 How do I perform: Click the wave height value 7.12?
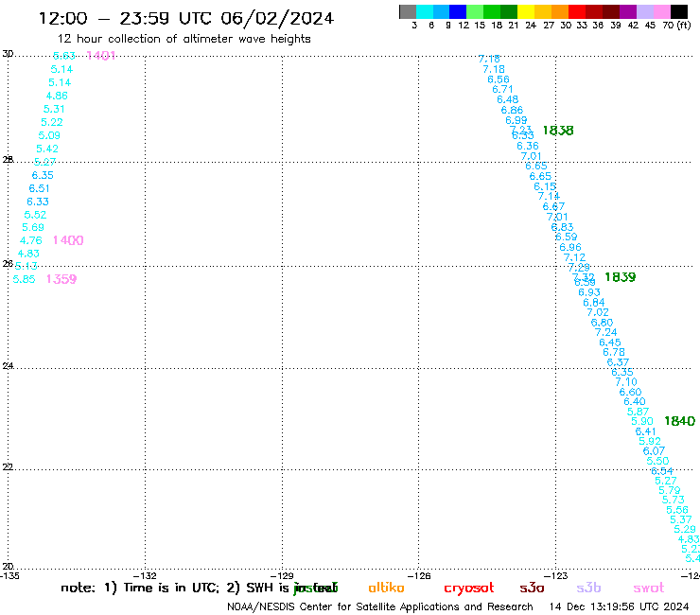coord(574,257)
